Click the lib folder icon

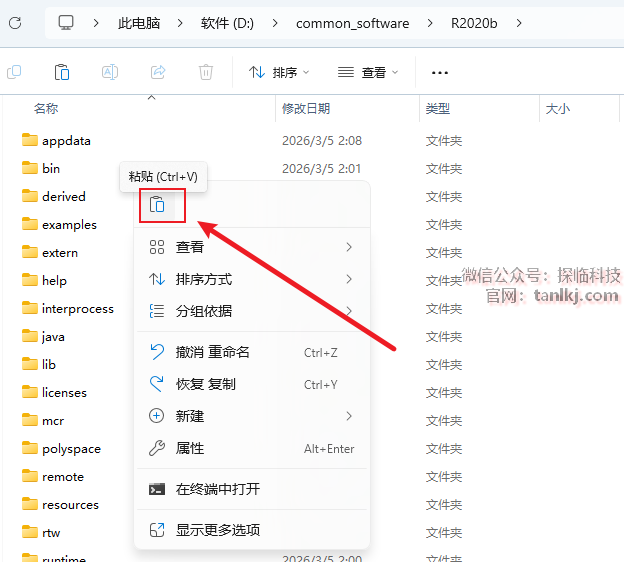pos(30,364)
